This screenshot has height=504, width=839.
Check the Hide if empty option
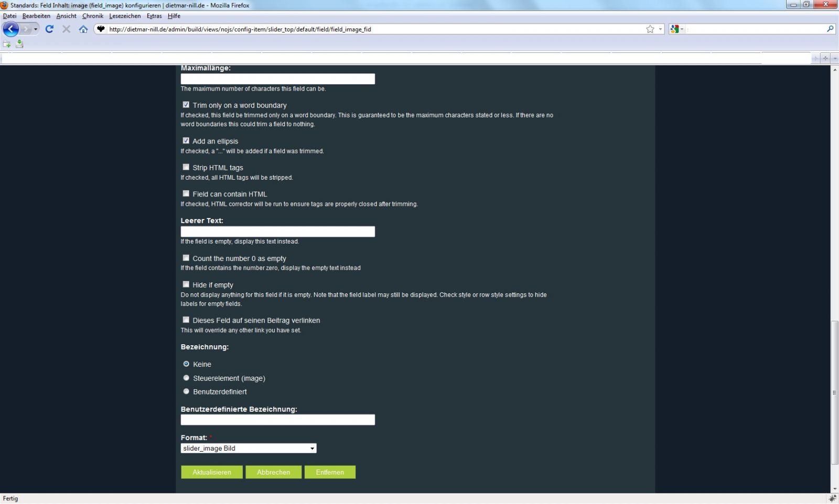point(186,284)
